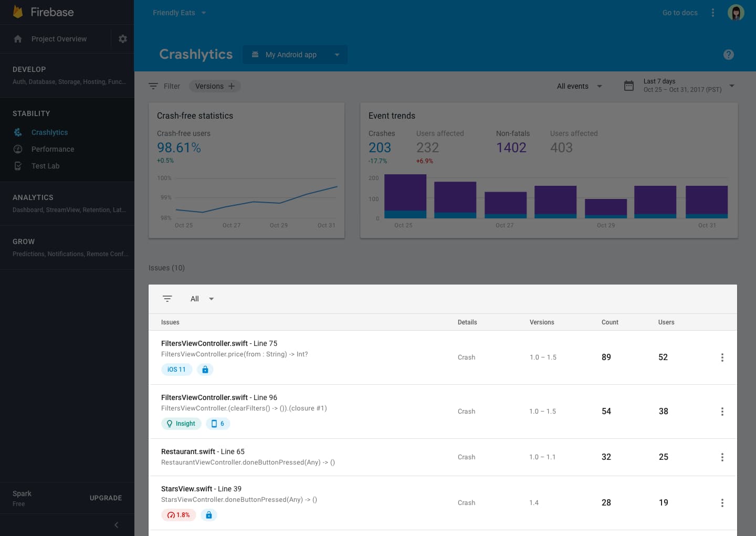Open project settings gear icon
This screenshot has height=536, width=756.
[x=123, y=39]
